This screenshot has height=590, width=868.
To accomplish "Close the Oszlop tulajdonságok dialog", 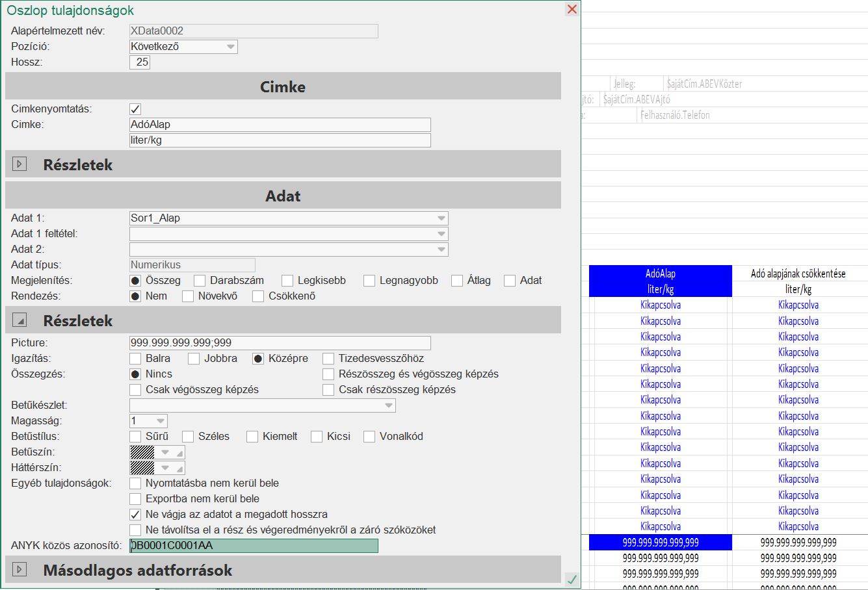I will point(572,9).
